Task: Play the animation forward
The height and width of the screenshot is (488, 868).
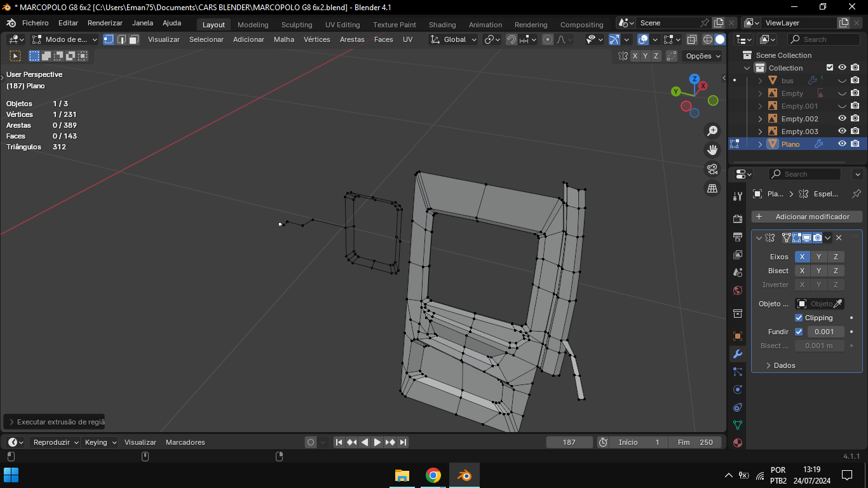Action: (x=377, y=442)
